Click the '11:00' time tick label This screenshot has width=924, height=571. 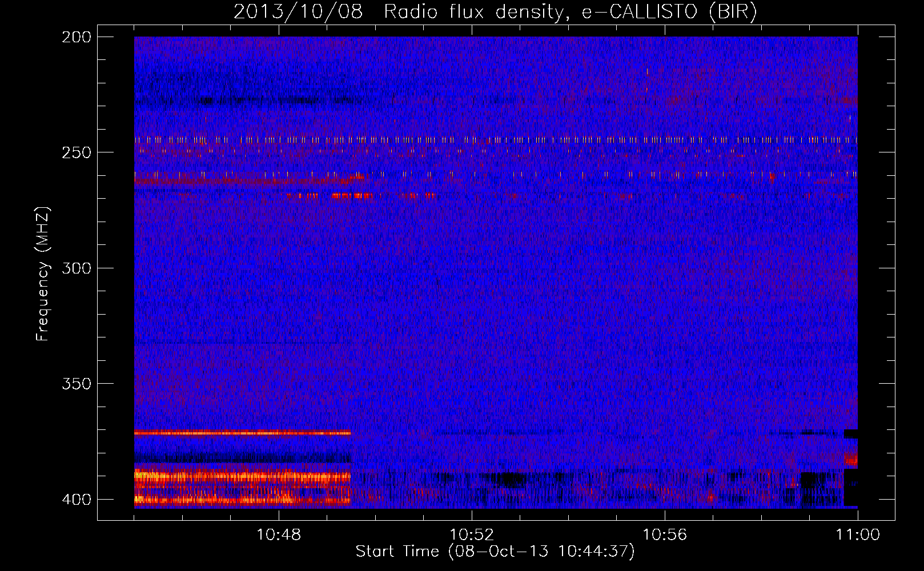(x=858, y=535)
